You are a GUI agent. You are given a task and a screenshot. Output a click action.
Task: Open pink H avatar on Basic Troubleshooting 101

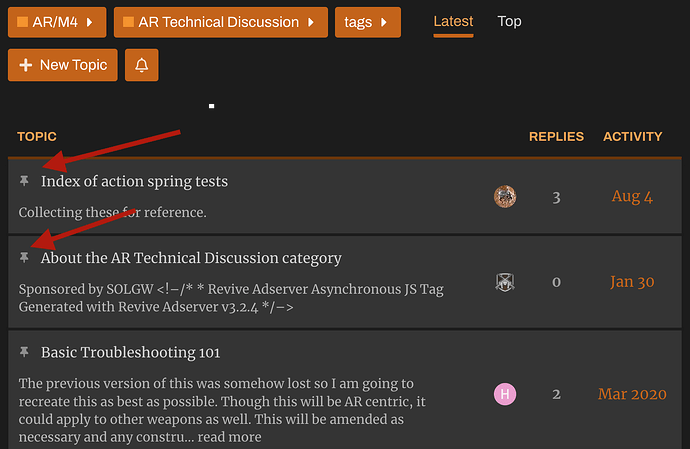coord(505,394)
